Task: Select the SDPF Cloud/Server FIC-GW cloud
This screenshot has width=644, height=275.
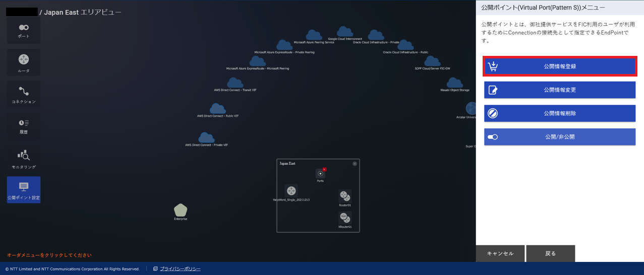Action: (432, 61)
